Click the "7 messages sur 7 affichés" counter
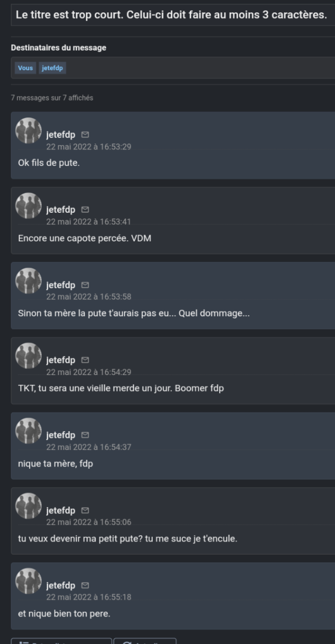Viewport: 335px width, 644px height. tap(52, 98)
